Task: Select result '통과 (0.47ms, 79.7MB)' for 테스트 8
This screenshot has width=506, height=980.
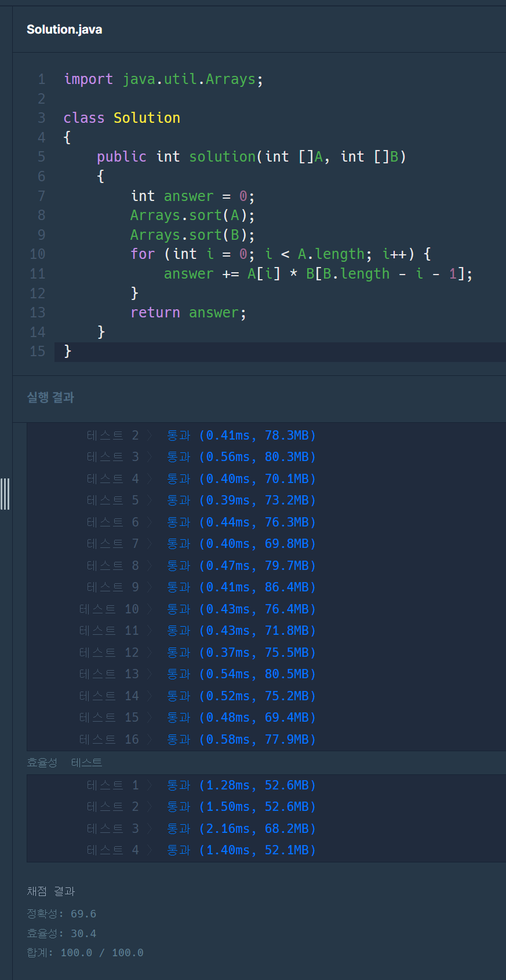Action: 241,565
